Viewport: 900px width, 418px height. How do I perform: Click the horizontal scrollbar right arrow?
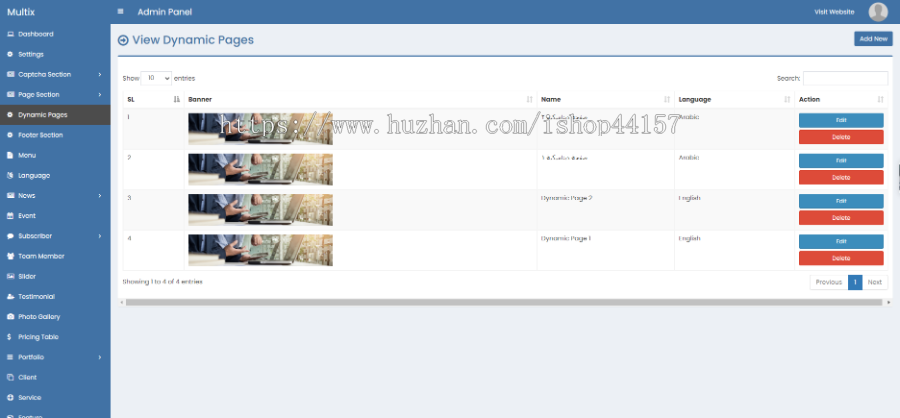click(889, 302)
